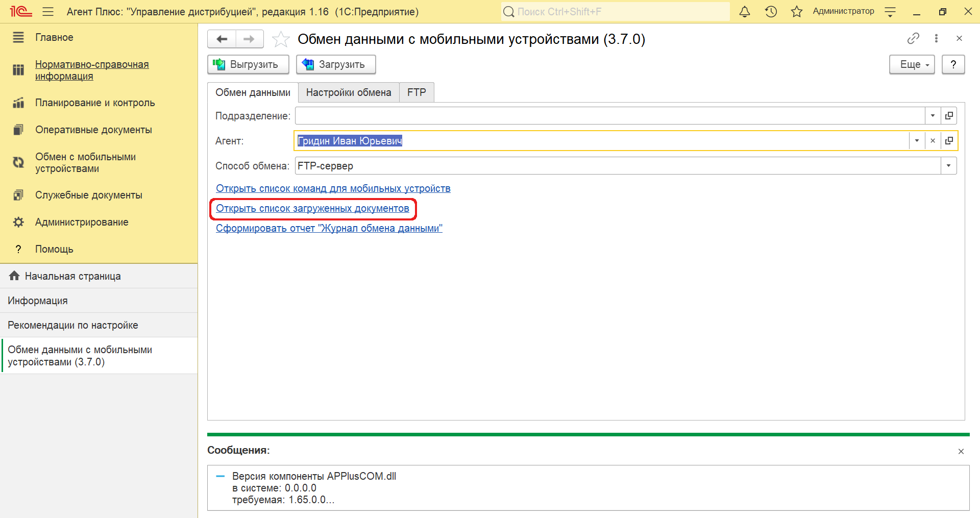The image size is (980, 518).
Task: Open the main menu hamburger icon
Action: coord(48,12)
